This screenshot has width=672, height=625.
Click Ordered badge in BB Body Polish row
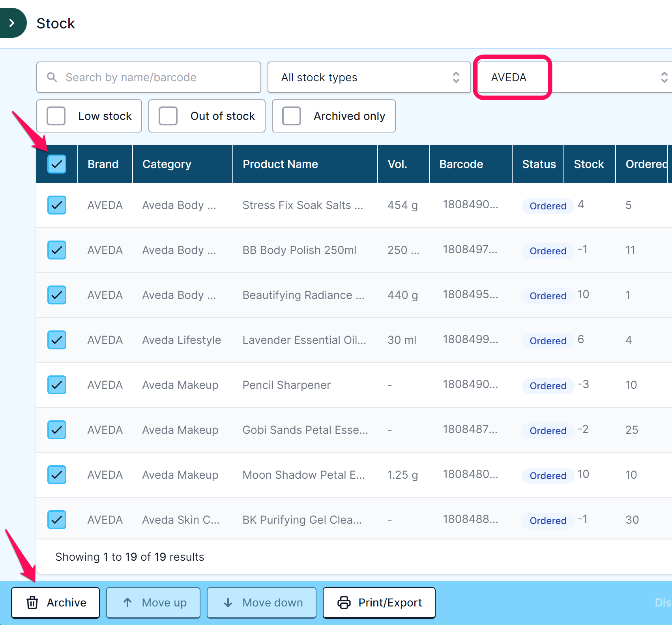click(548, 251)
